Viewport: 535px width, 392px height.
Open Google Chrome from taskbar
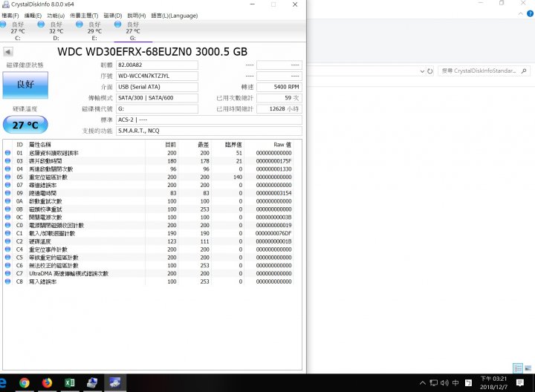tap(25, 383)
